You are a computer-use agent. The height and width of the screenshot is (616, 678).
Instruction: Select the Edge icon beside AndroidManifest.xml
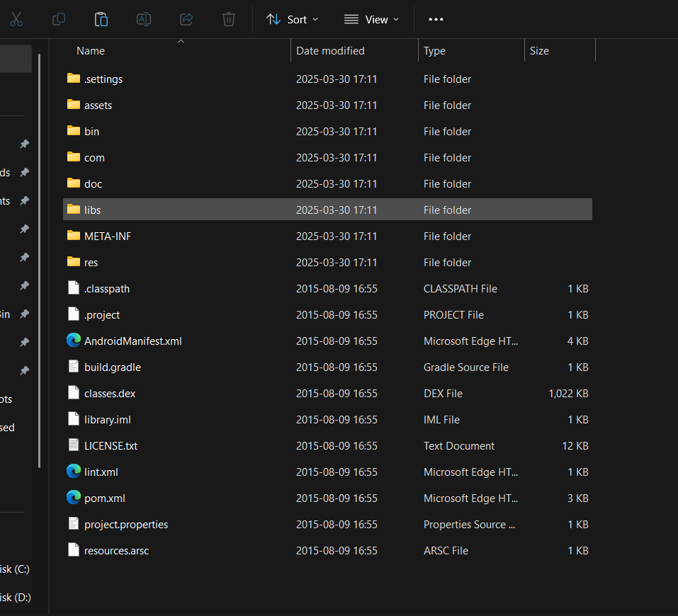tap(74, 341)
